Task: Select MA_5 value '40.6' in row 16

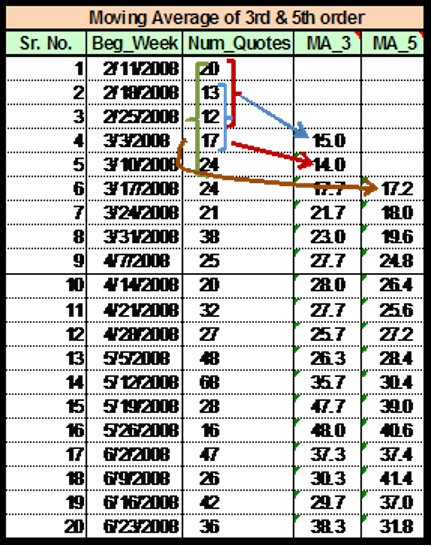Action: [x=393, y=430]
